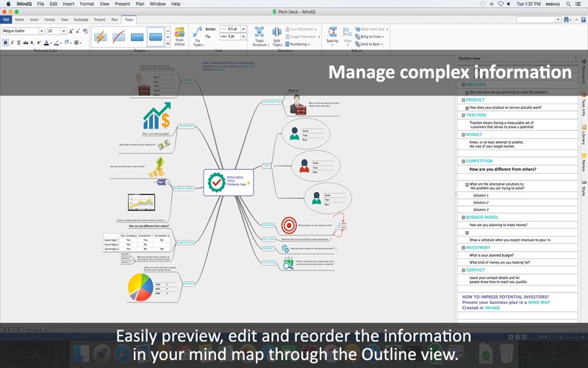Switch to the Plan ribbon tab
Viewport: 588px width, 368px height.
coord(115,20)
